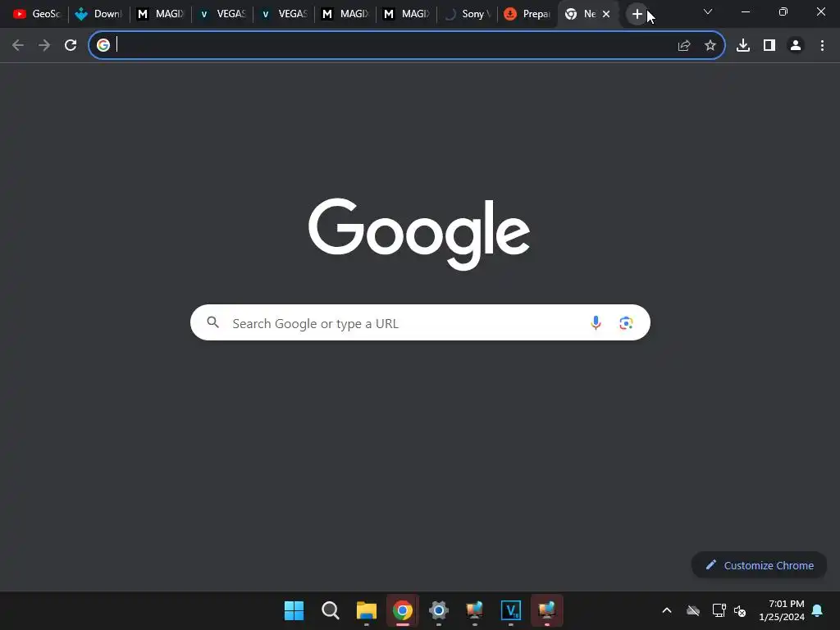Select the MAGIX tab right after Downl tab
Viewport: 840px width, 630px height.
click(x=160, y=14)
